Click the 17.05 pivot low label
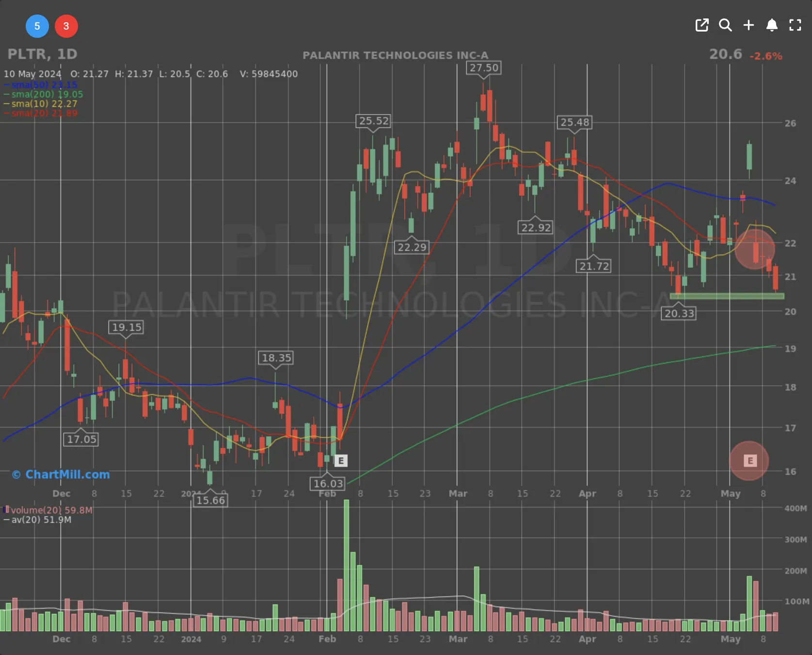The width and height of the screenshot is (812, 655). [81, 439]
